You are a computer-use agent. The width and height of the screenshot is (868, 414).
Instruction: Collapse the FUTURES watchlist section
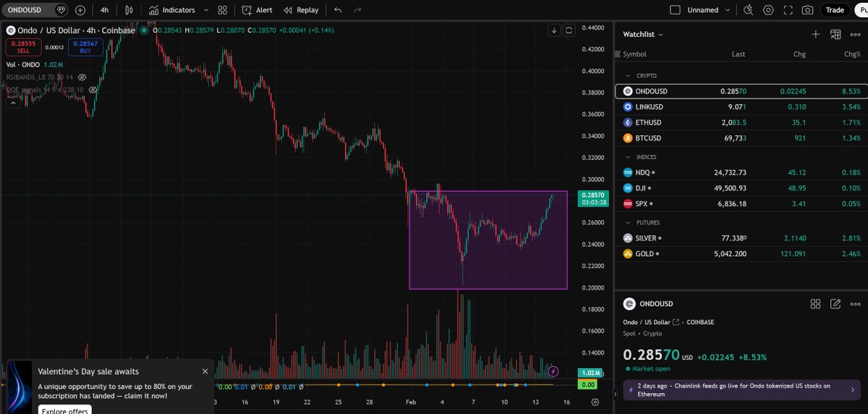point(629,222)
